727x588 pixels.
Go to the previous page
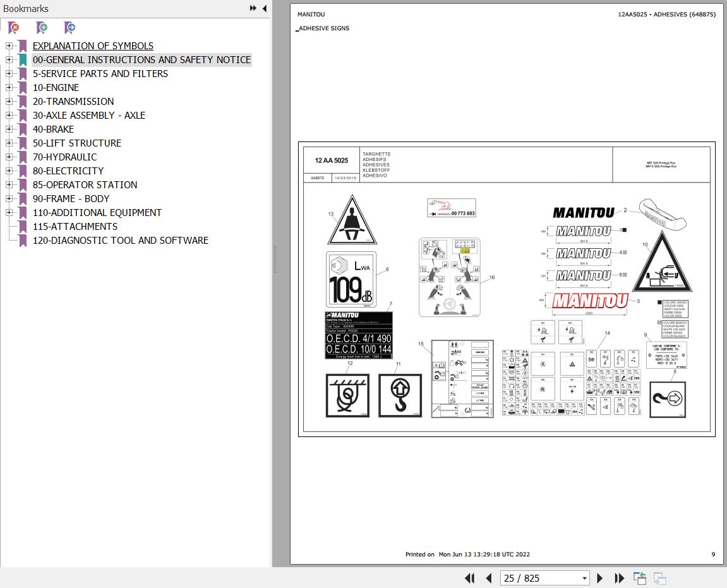(488, 579)
